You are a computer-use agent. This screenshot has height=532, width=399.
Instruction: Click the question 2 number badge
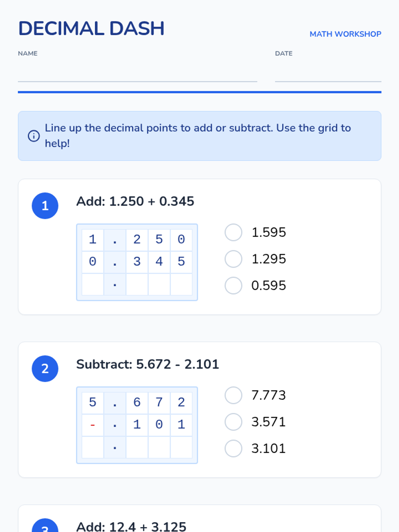coord(45,369)
